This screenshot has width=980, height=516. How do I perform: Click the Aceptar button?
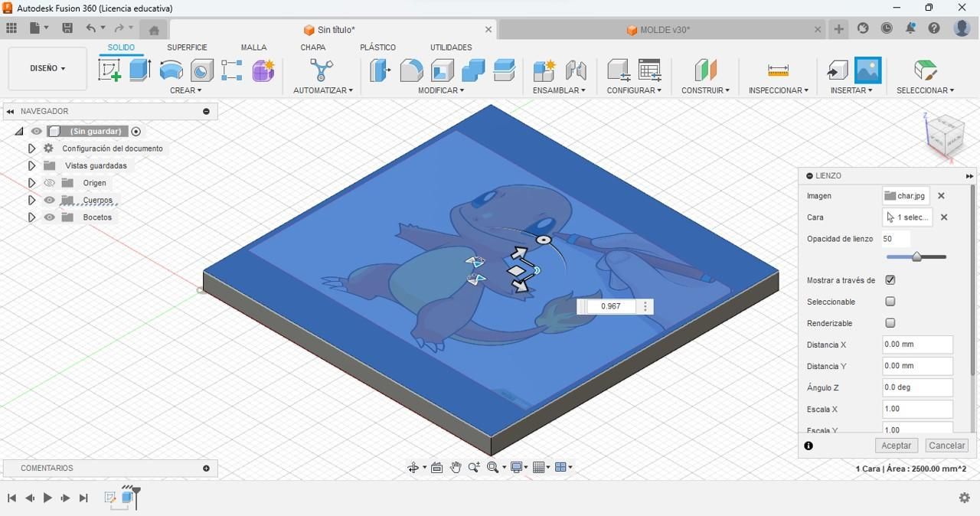[896, 446]
